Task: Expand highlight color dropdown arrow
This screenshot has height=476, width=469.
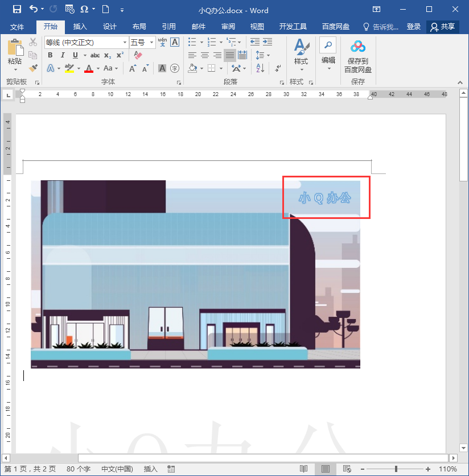Action: 79,68
